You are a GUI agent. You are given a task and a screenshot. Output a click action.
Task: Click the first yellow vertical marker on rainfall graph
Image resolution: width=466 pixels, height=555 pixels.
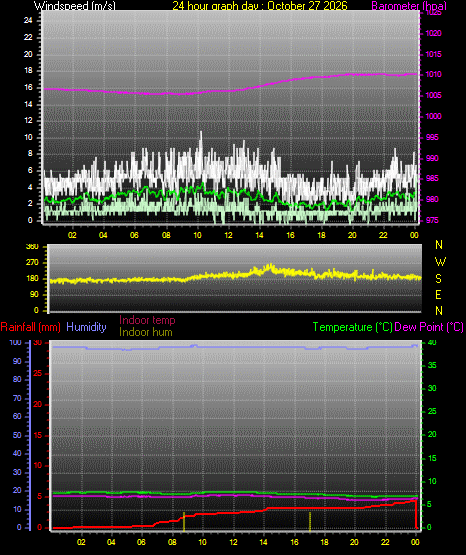point(184,521)
